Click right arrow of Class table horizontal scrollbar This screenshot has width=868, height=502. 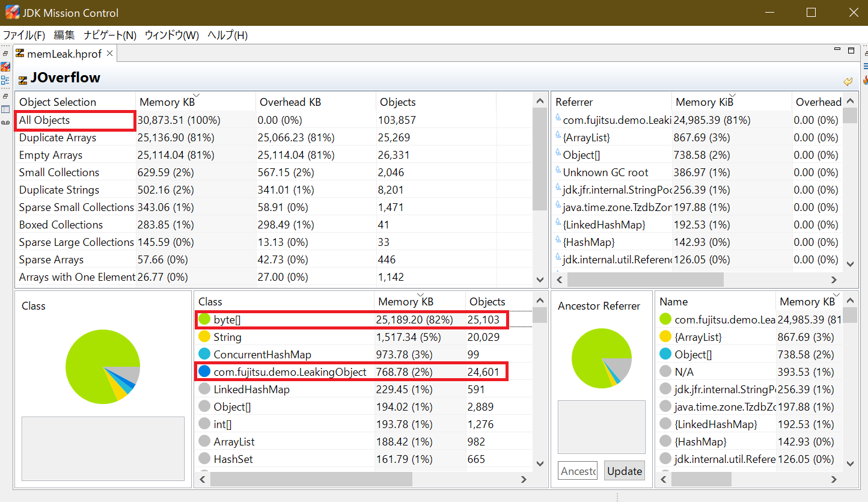coord(523,479)
